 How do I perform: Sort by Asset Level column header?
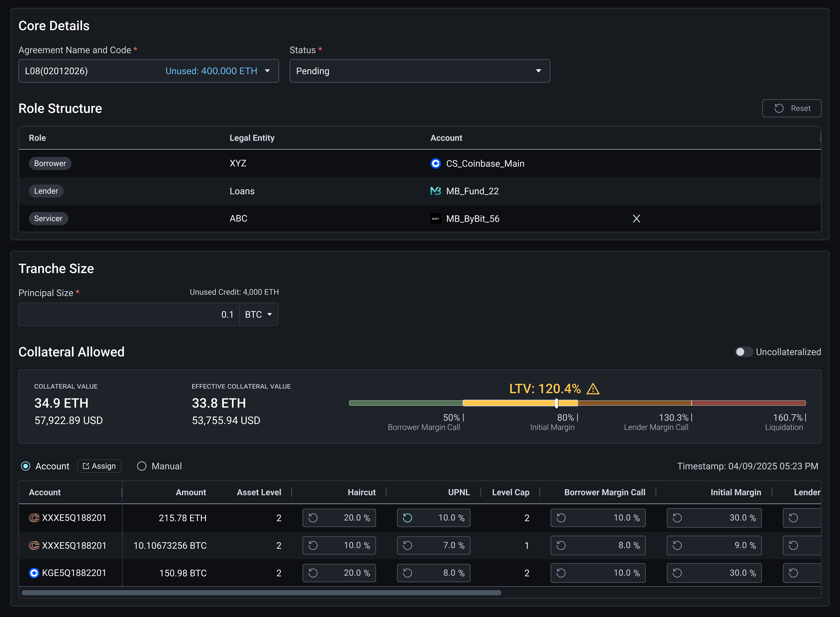(x=259, y=492)
